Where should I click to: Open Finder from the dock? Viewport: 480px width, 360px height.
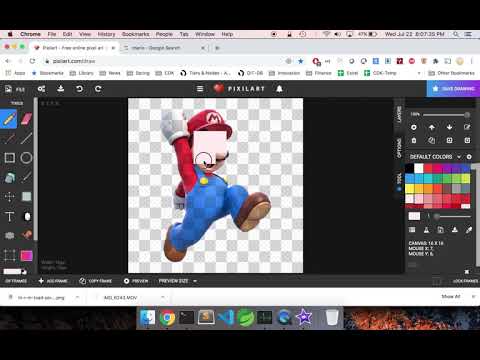pyautogui.click(x=147, y=318)
